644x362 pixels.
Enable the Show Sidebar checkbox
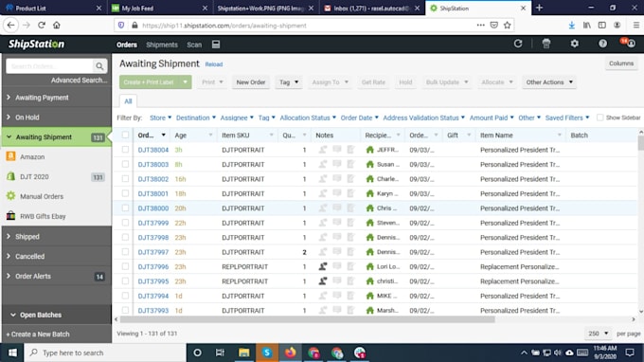click(600, 118)
